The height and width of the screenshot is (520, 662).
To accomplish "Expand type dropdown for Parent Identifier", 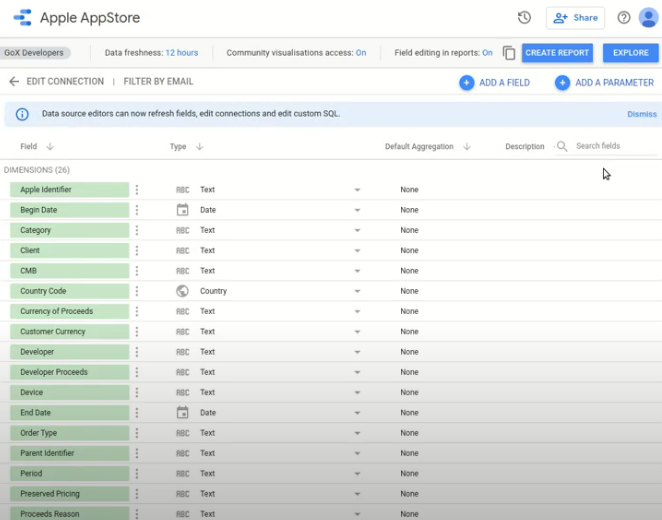I will pos(357,453).
